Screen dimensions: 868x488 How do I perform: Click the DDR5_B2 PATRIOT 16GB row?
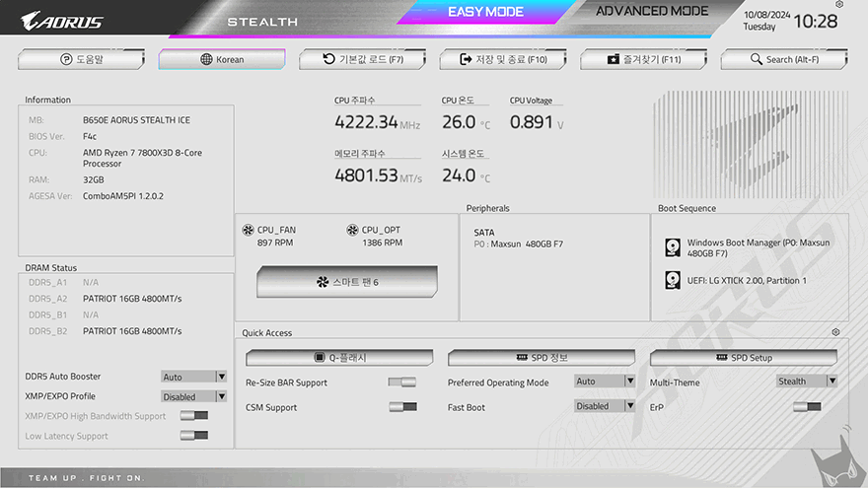click(106, 331)
